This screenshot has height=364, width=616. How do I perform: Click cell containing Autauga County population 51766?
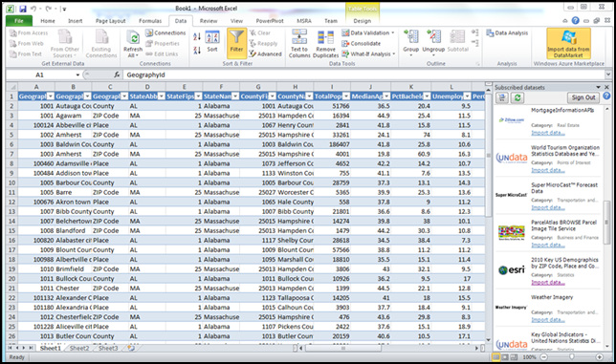(x=332, y=106)
